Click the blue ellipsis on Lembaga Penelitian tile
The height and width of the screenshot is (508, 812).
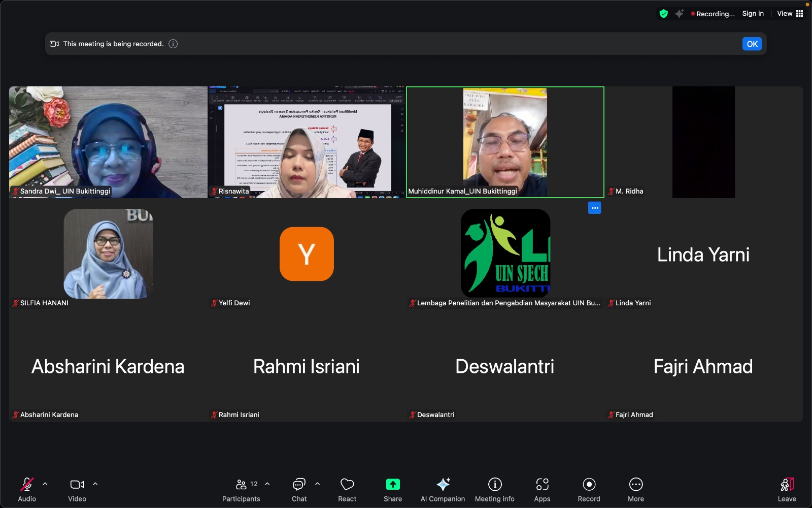click(594, 208)
